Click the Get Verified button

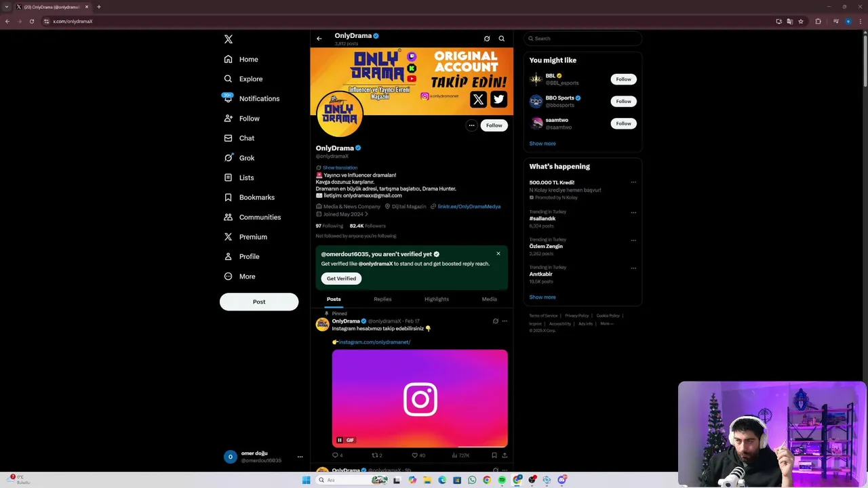tap(341, 279)
